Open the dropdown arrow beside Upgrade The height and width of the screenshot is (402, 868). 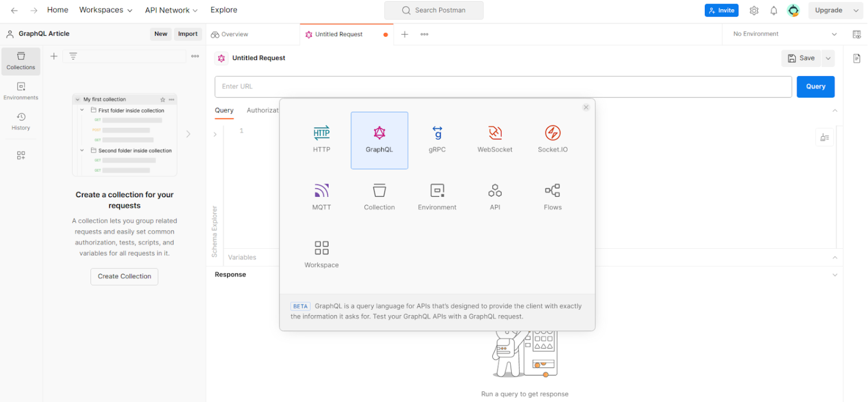click(x=856, y=10)
